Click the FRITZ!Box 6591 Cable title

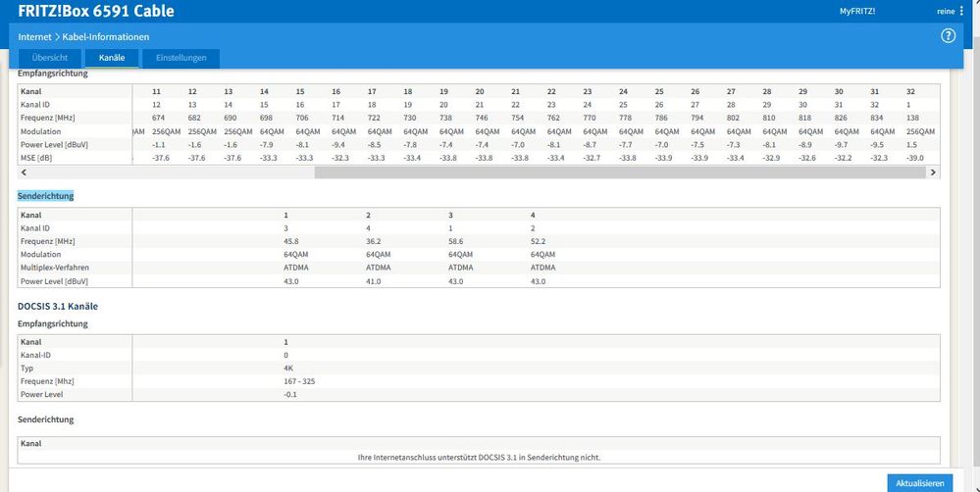coord(96,11)
